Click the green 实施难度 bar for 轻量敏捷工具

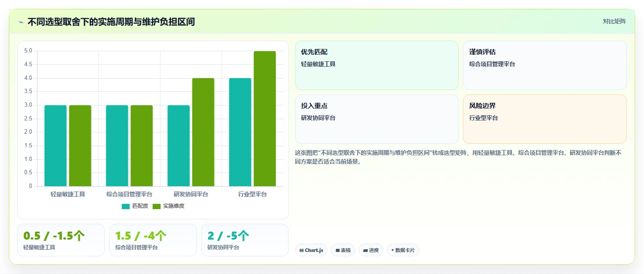click(x=80, y=146)
